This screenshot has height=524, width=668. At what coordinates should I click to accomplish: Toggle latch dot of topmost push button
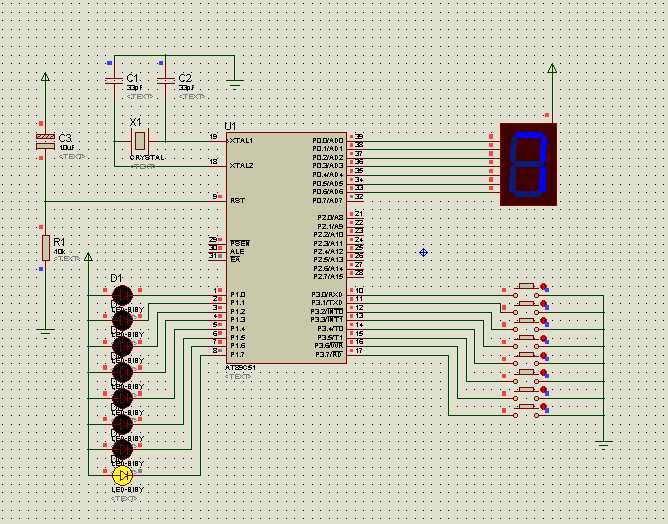pyautogui.click(x=543, y=286)
